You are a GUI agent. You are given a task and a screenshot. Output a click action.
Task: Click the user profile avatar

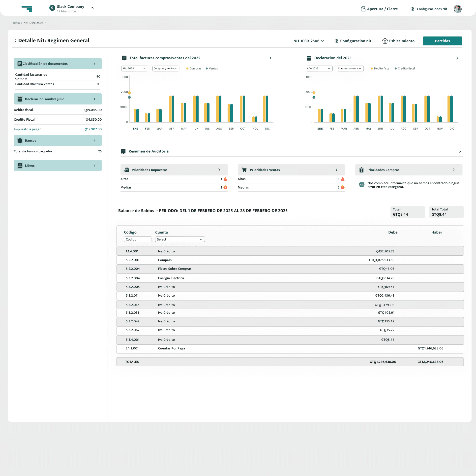point(457,9)
